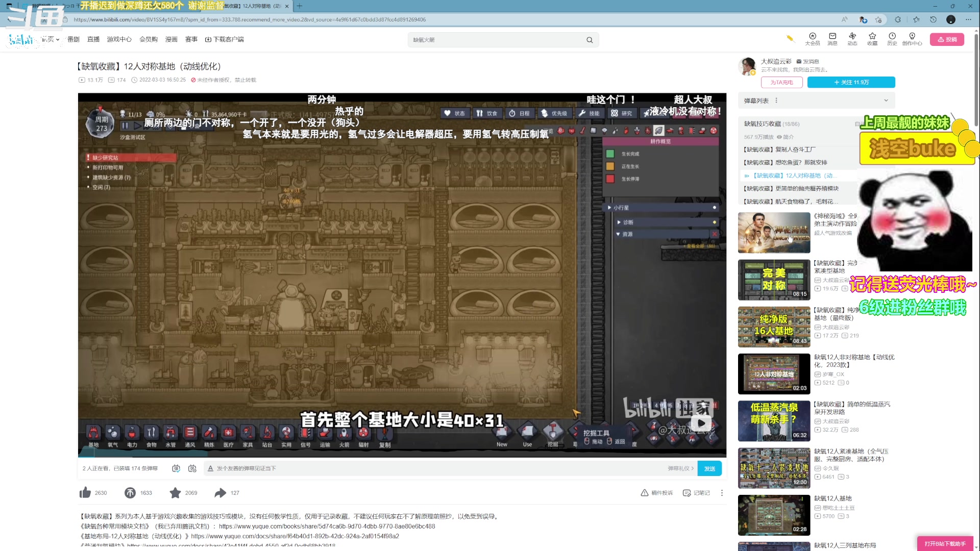The height and width of the screenshot is (551, 980).
Task: Send danmaku with 发送 button
Action: [x=709, y=468]
